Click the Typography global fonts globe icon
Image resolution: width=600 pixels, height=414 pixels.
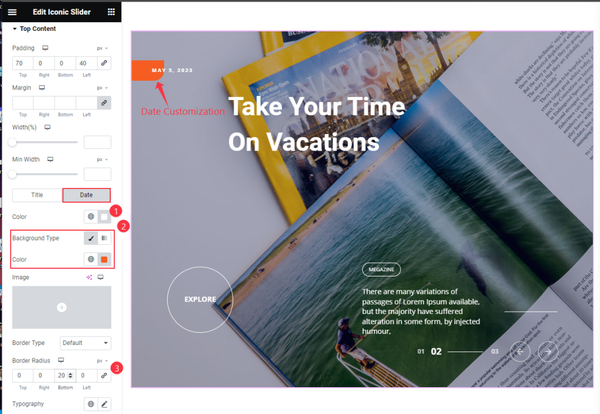point(91,404)
